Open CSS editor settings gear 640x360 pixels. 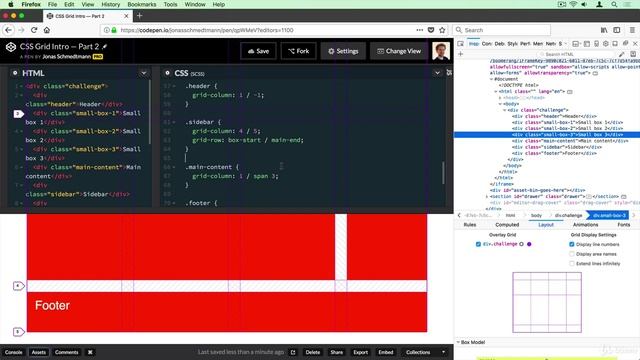tap(167, 73)
